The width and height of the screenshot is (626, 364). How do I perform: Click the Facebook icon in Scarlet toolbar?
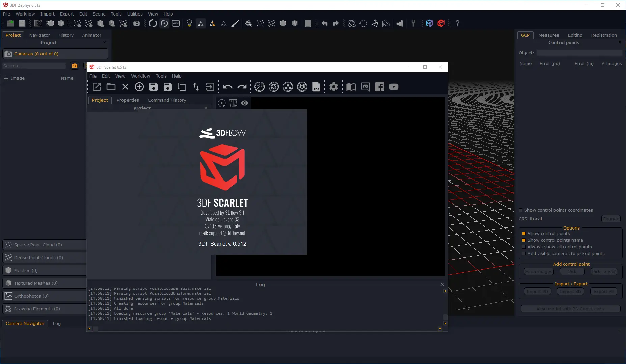[380, 87]
